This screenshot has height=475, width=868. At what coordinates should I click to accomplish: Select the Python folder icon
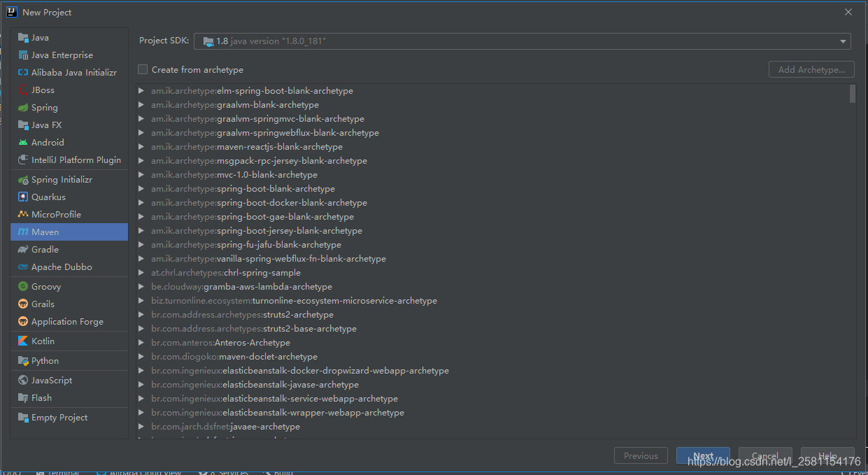click(x=23, y=361)
